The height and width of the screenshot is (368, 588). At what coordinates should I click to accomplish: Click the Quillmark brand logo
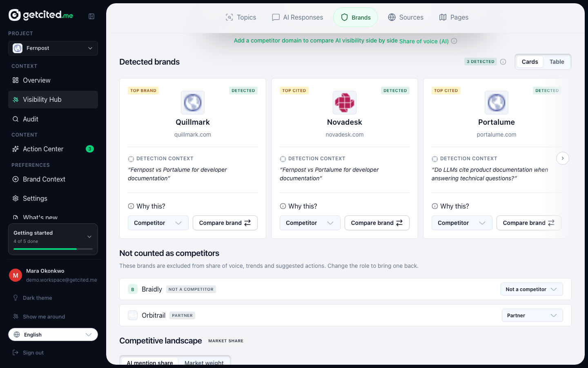193,103
